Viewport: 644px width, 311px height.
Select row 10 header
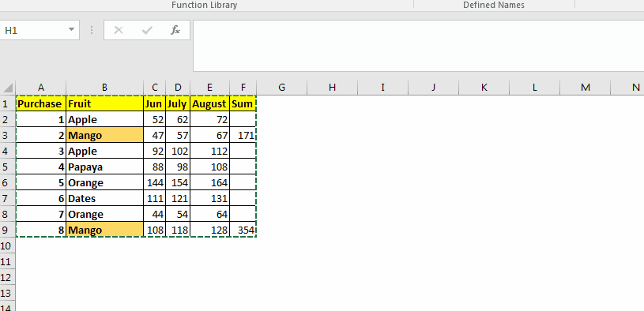coord(7,245)
